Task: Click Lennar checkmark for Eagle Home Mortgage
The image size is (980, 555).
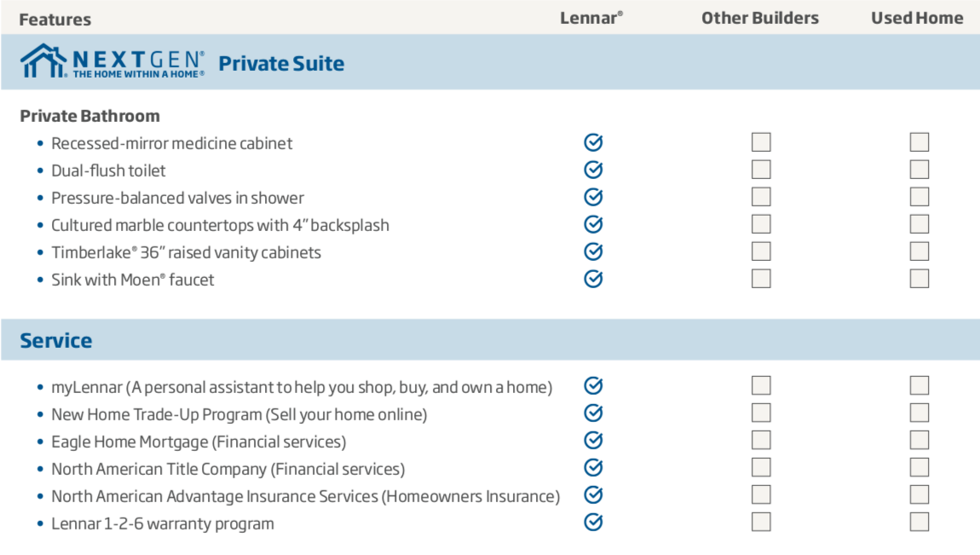Action: [593, 441]
